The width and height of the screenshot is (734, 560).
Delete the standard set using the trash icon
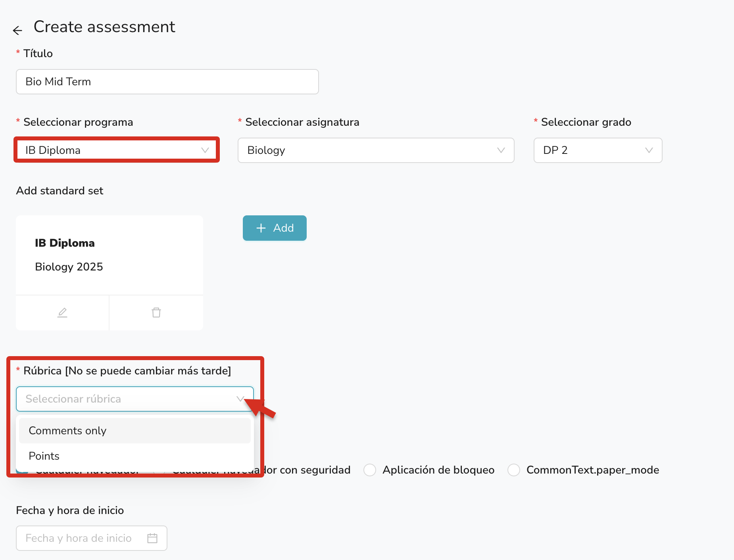pyautogui.click(x=156, y=313)
